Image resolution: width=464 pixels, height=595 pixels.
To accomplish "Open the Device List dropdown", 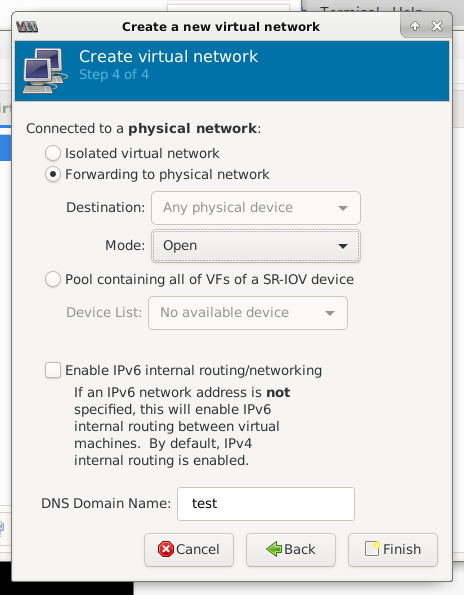I will (248, 313).
